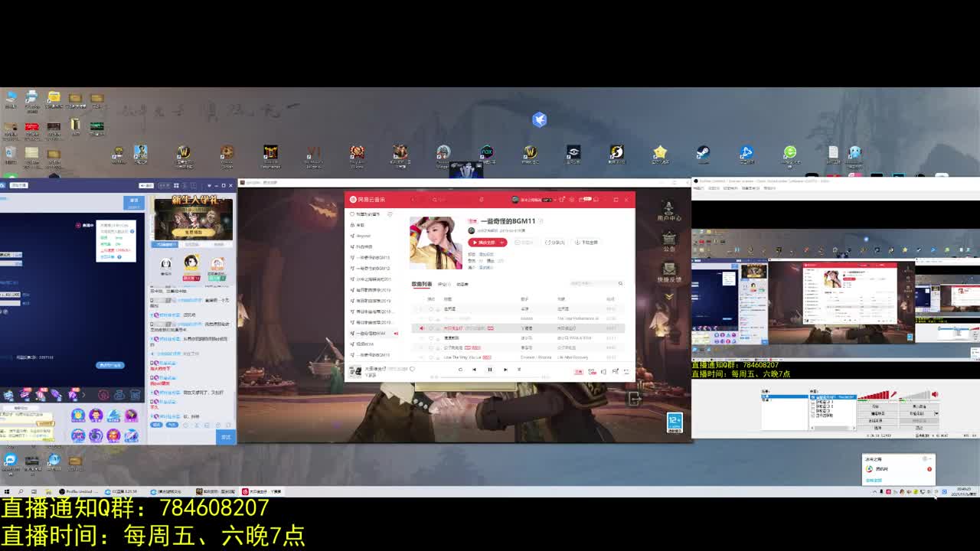The width and height of the screenshot is (980, 551).
Task: Open the unread message in the notification popup
Action: tap(898, 468)
